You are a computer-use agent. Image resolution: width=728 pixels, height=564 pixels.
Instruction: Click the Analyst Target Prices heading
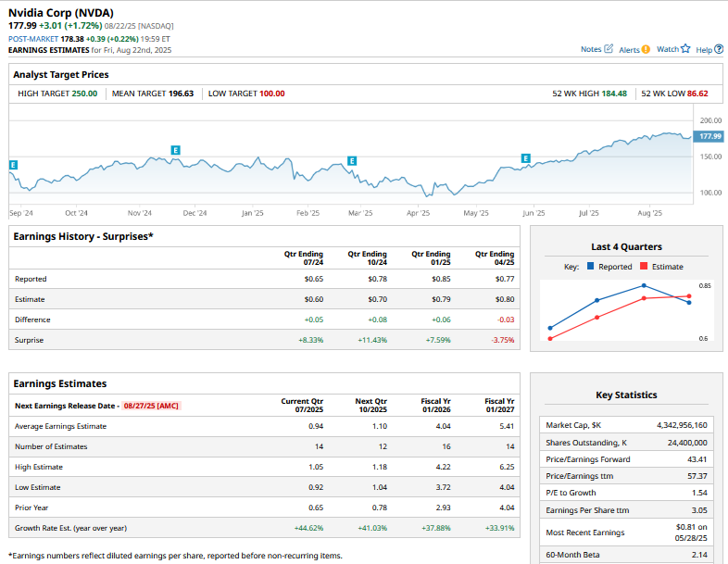pos(61,75)
